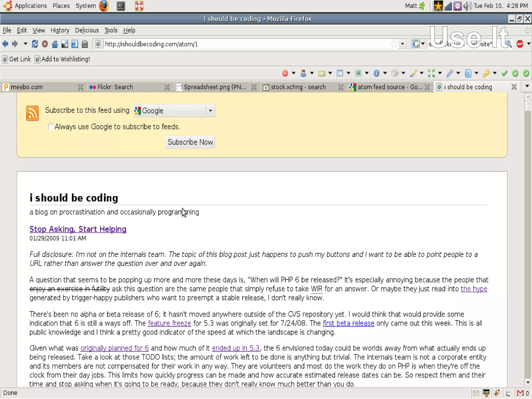Open the Google feed reader dropdown

click(x=174, y=111)
